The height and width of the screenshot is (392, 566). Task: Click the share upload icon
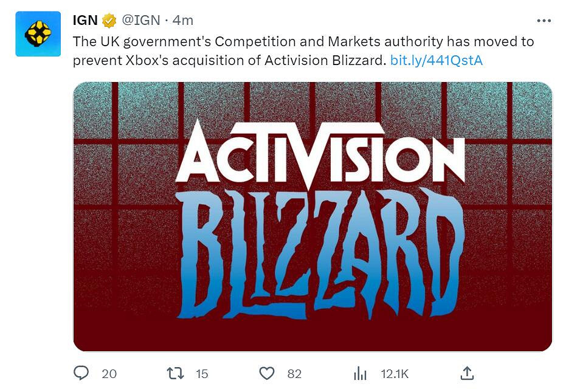pyautogui.click(x=467, y=373)
